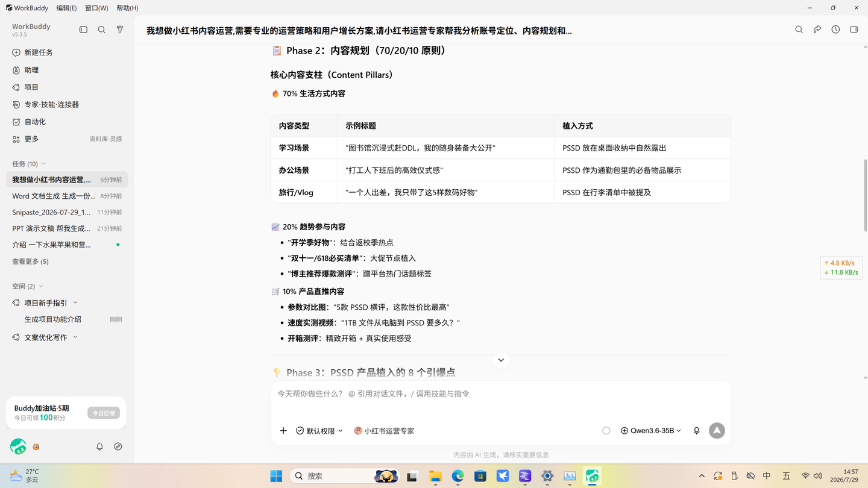Add an attachment with the plus icon
The width and height of the screenshot is (868, 488).
click(283, 431)
